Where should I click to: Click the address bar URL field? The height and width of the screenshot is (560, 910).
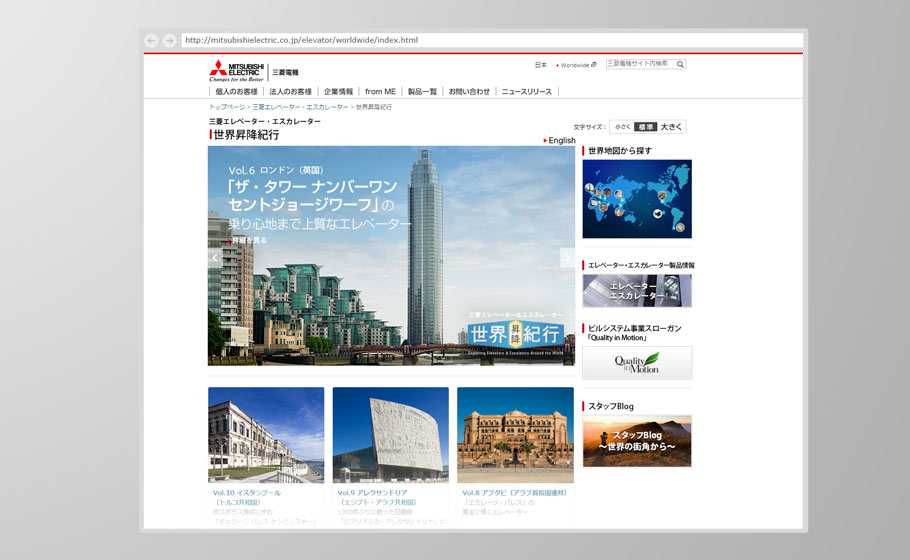492,40
